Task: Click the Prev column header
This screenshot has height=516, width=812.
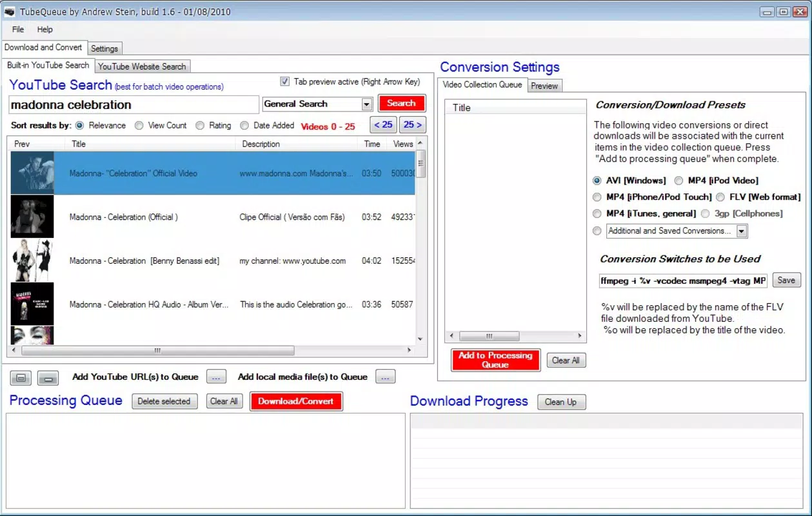Action: point(37,144)
